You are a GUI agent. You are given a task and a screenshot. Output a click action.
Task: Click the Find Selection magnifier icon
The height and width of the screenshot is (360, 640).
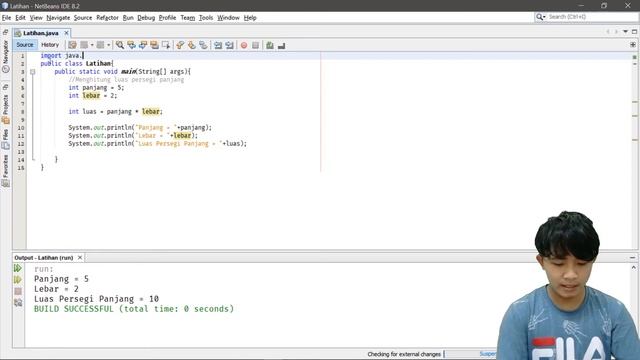[x=120, y=45]
